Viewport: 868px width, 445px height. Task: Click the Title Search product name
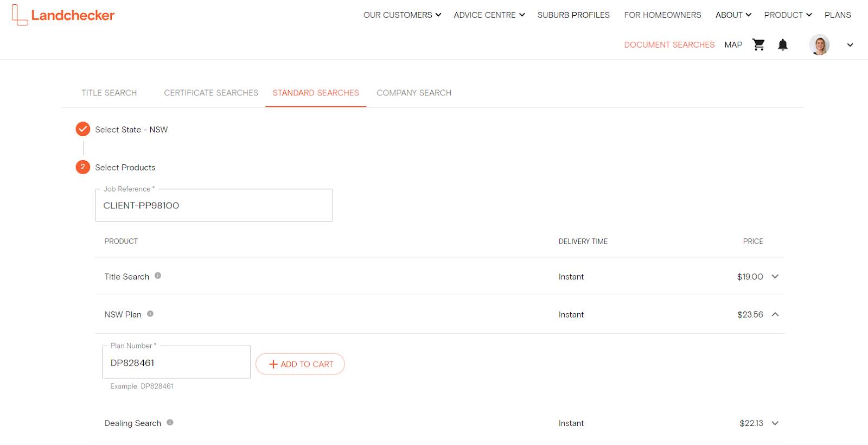[126, 277]
